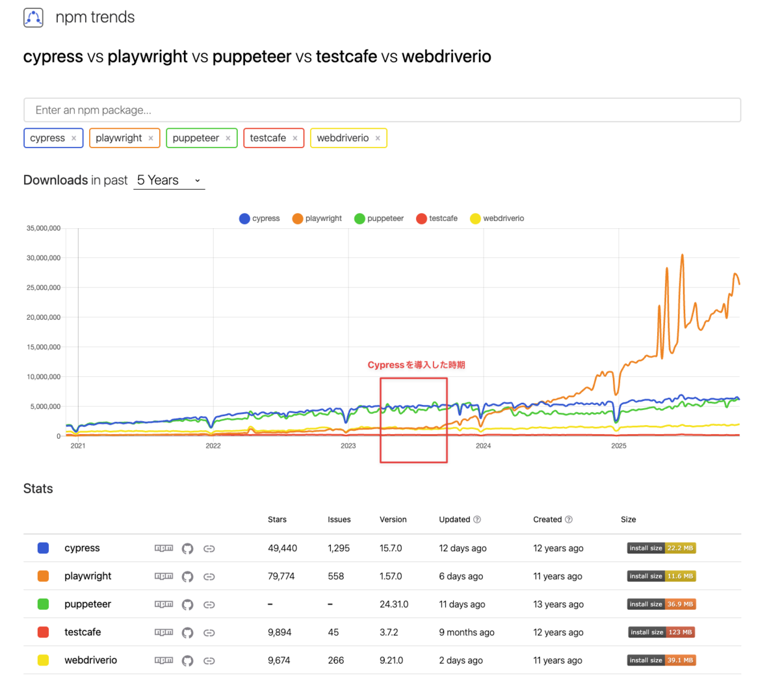This screenshot has width=780, height=700.
Task: Click the 2024 label on chart axis
Action: [x=483, y=446]
